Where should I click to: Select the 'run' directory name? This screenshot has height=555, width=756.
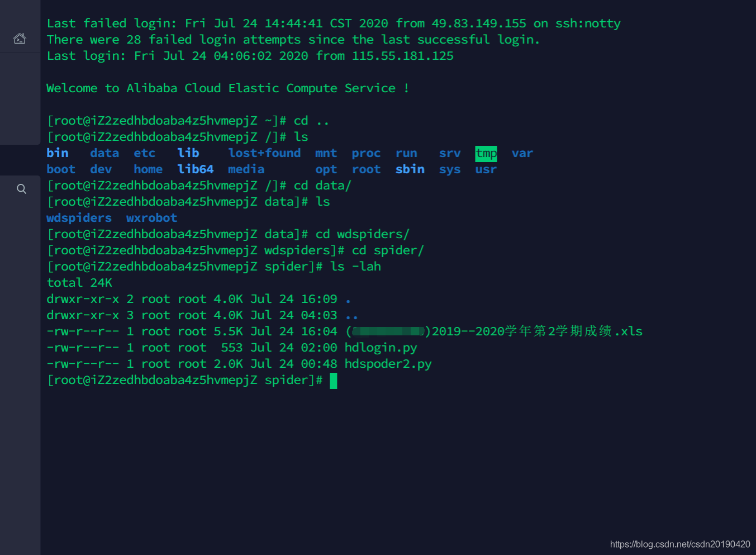(406, 153)
